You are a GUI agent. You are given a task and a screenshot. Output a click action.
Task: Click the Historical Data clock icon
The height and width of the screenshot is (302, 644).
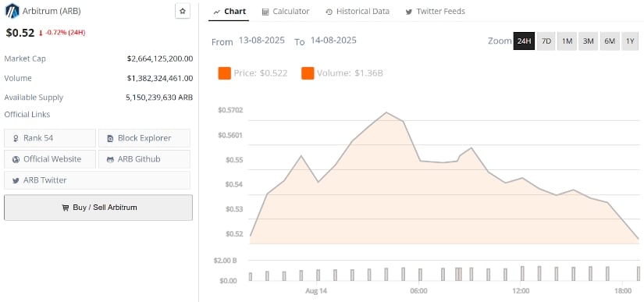coord(329,12)
